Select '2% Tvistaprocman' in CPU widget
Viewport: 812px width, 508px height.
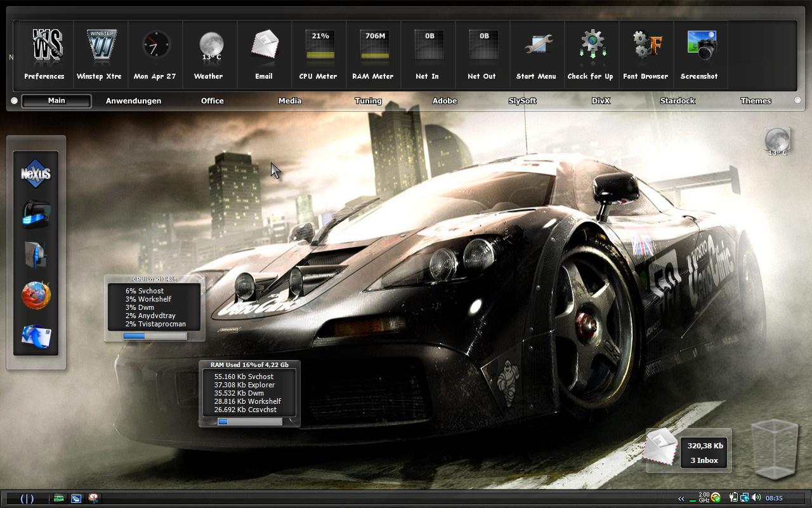(x=155, y=324)
